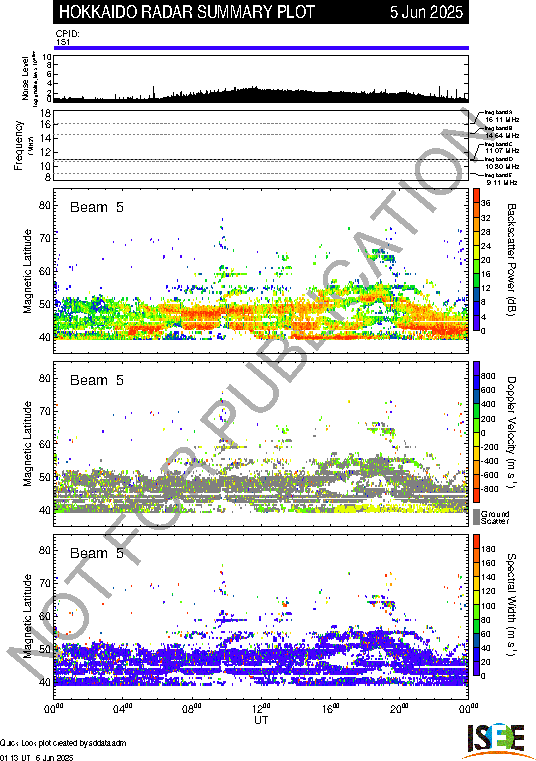Click the Noise Level plot panel

(261, 78)
